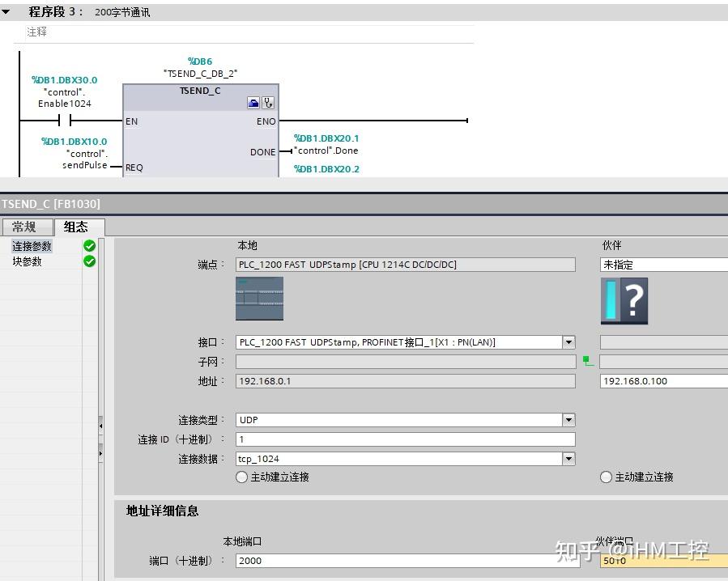728x581 pixels.
Task: Select 连接参数 in the navigation list
Action: [x=32, y=246]
